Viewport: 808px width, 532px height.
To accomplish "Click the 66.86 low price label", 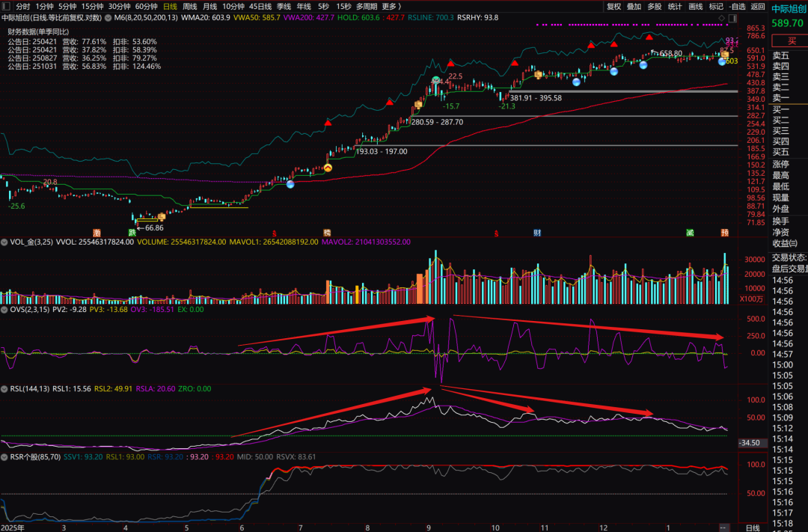I will coord(154,228).
